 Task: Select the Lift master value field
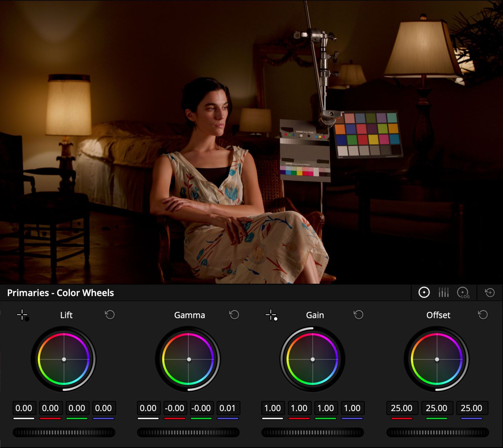[24, 408]
